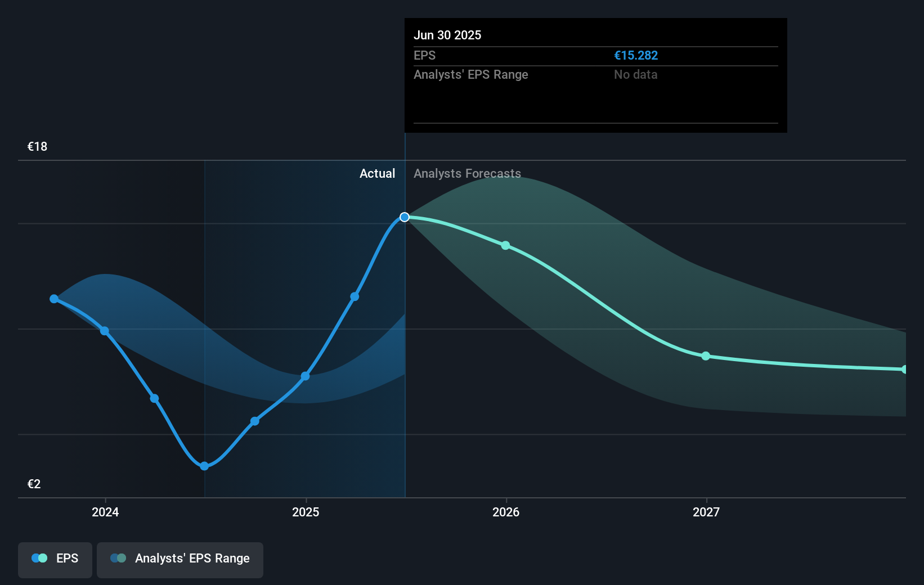The width and height of the screenshot is (924, 585).
Task: Select the lowest EPS dip data point
Action: (204, 466)
